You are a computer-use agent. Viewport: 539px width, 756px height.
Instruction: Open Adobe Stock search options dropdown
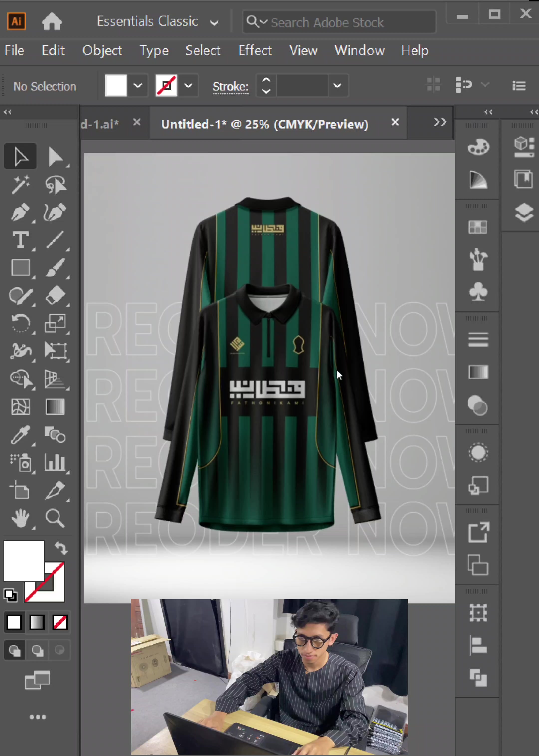(257, 21)
